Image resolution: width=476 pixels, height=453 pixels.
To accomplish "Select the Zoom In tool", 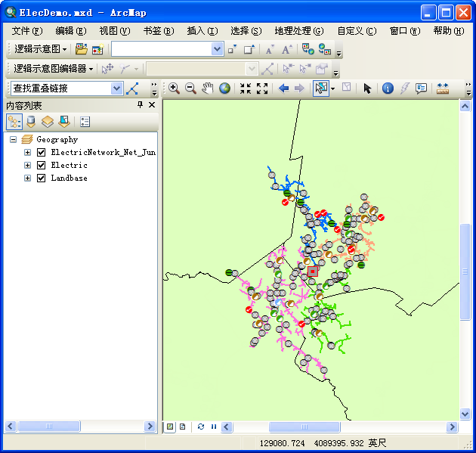I will click(174, 88).
